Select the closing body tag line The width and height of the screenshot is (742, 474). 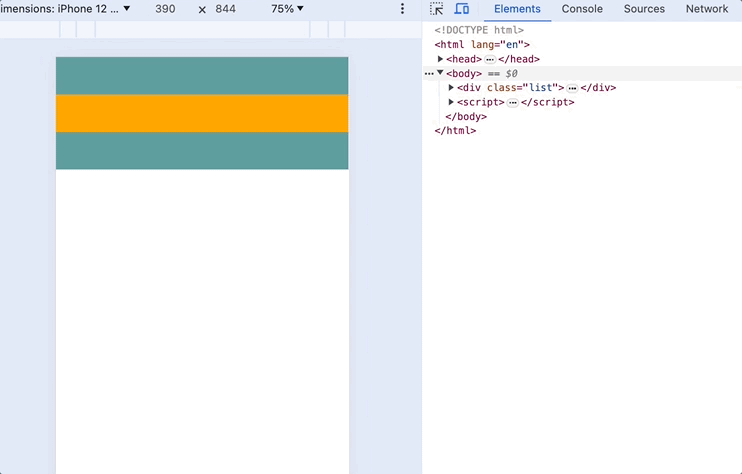click(466, 116)
